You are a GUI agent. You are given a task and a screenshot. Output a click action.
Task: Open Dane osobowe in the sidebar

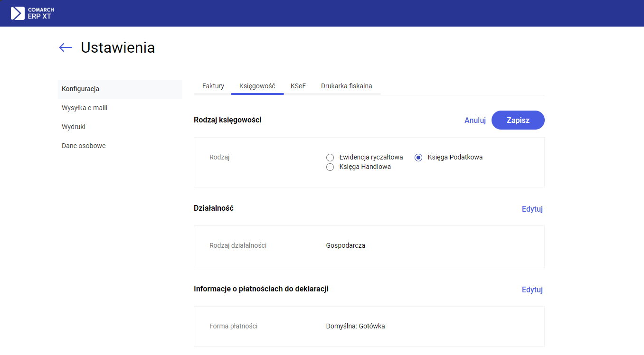[84, 146]
